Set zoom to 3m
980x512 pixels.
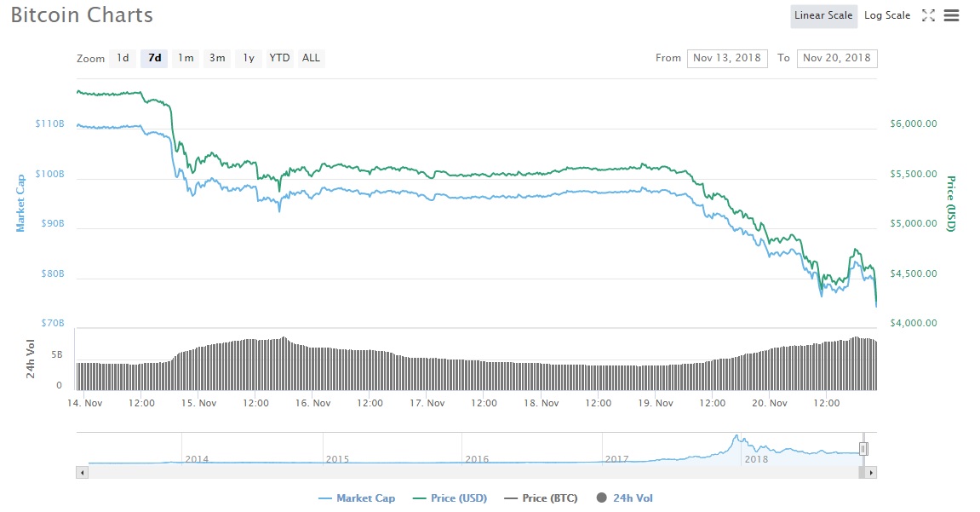tap(217, 58)
